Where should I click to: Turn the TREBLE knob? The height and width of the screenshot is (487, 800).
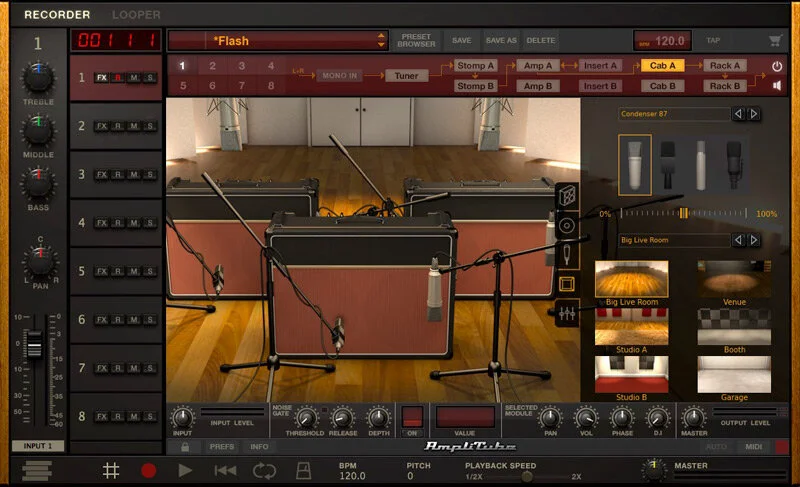38,78
